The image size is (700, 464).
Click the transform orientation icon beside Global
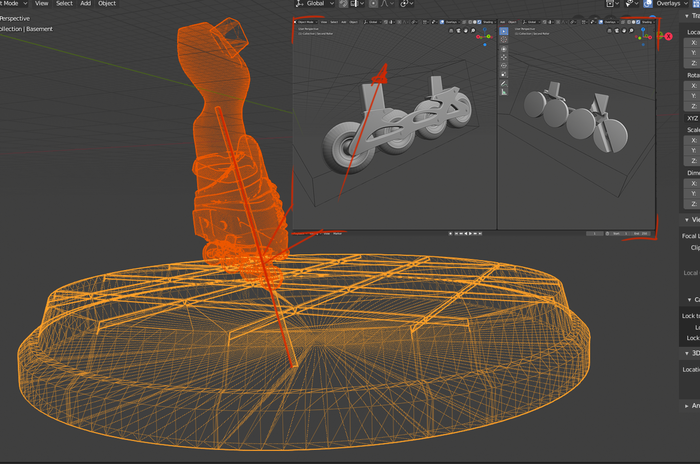click(x=299, y=4)
